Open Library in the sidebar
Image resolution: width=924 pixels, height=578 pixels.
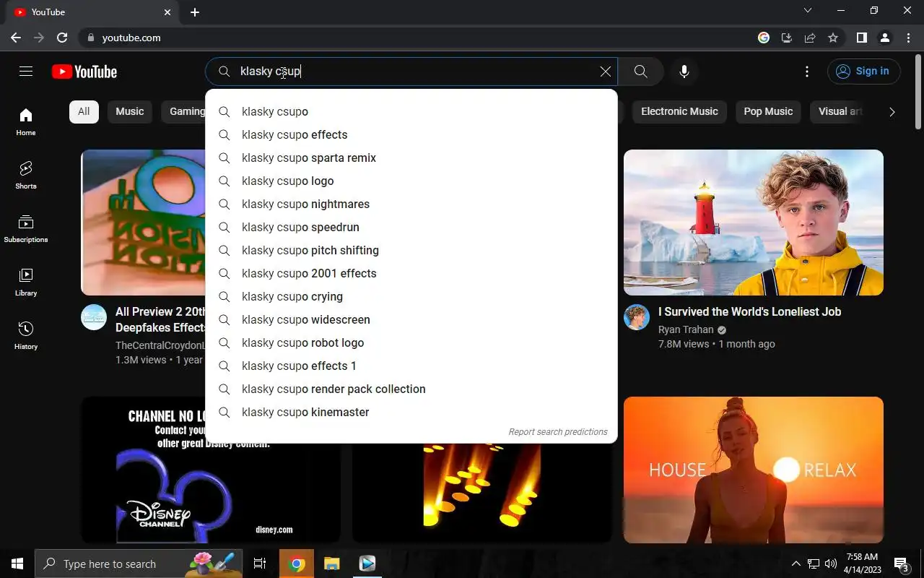(26, 282)
